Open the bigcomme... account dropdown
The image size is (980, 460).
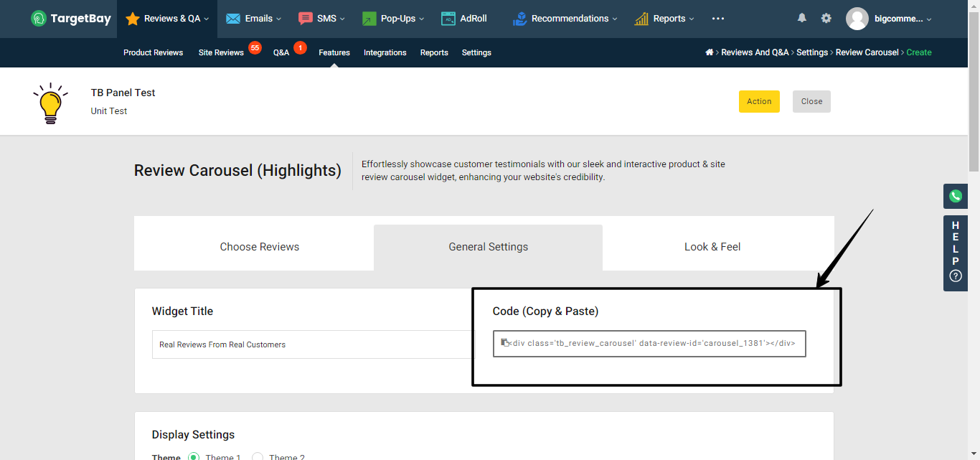[x=903, y=19]
